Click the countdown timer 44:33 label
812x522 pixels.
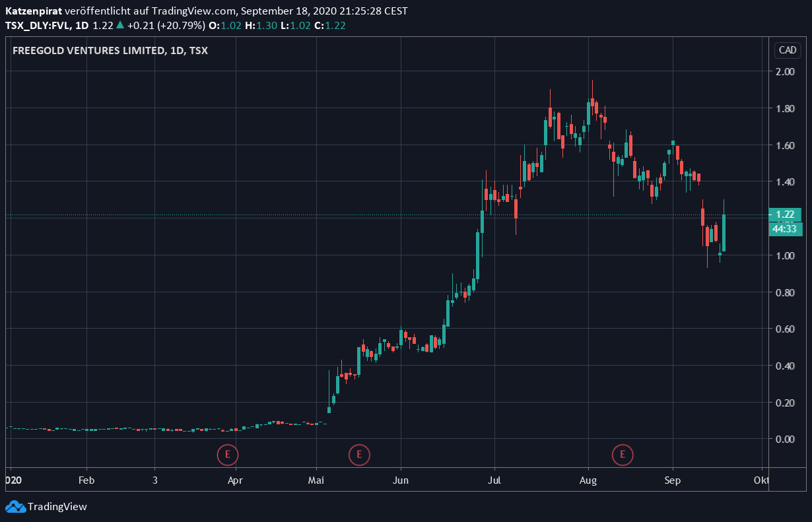(x=785, y=228)
